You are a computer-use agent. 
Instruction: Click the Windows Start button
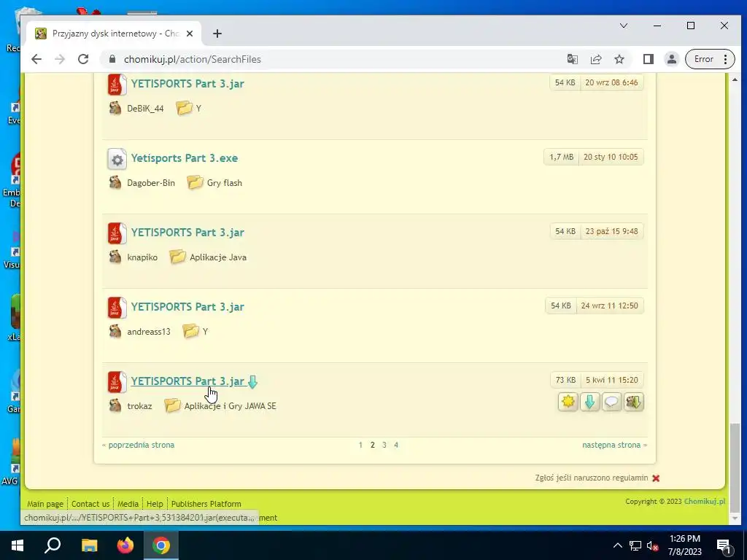click(18, 545)
